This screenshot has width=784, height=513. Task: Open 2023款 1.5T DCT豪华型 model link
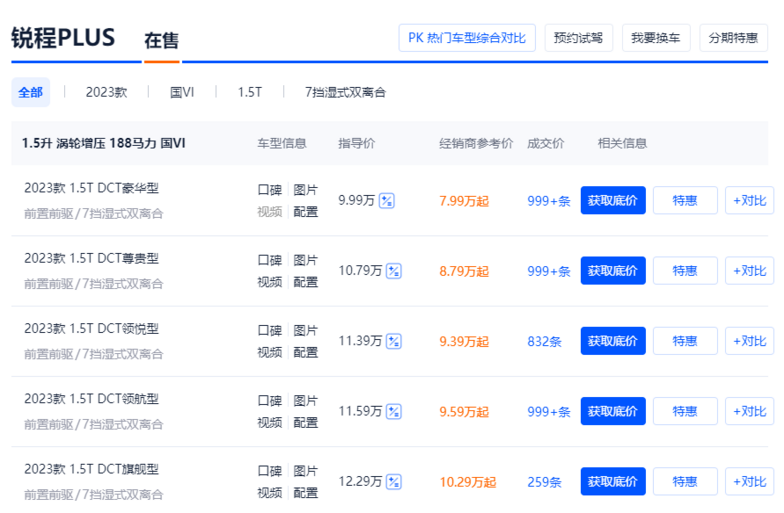pos(92,188)
